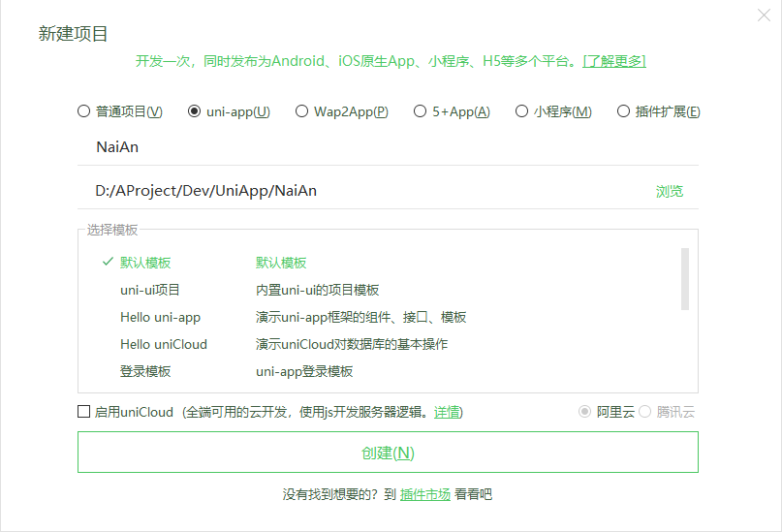Pick the Hello uni-app template
This screenshot has height=532, width=782.
tap(160, 317)
